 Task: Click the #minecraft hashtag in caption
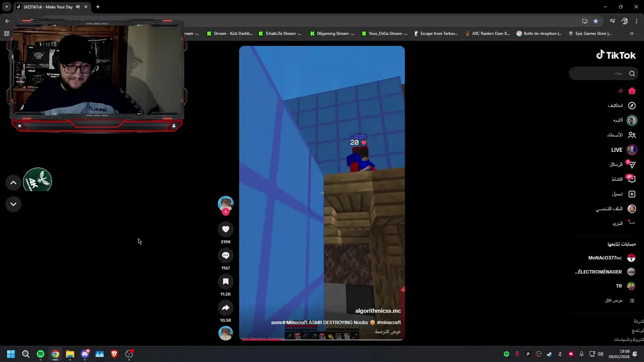click(389, 323)
